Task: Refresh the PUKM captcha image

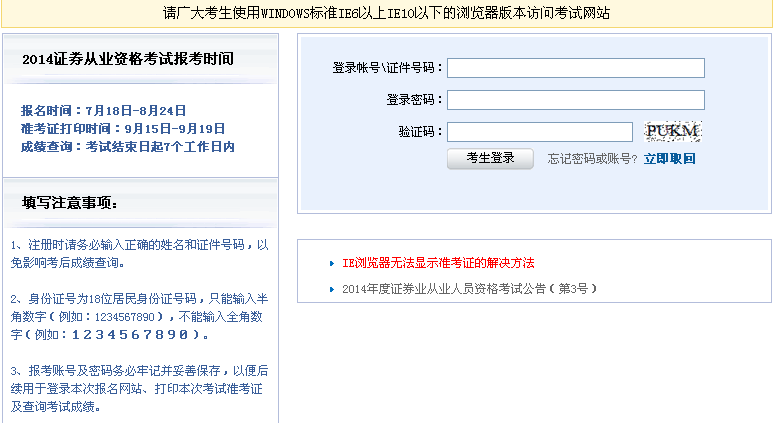Action: (x=673, y=132)
